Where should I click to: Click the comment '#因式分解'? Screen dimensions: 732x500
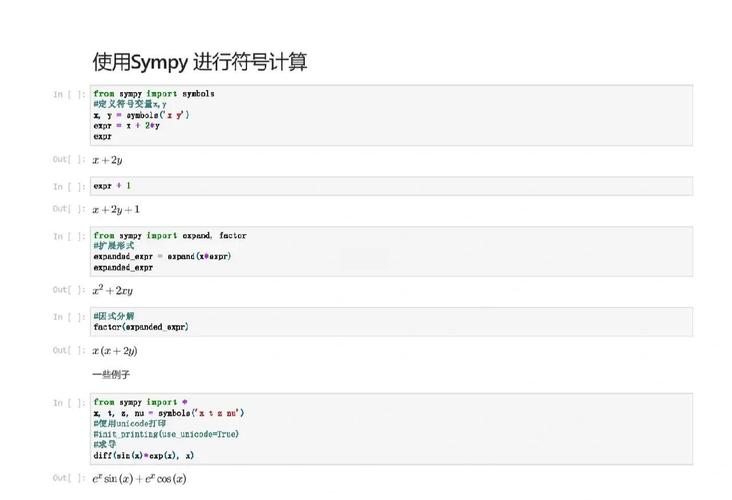tap(113, 316)
